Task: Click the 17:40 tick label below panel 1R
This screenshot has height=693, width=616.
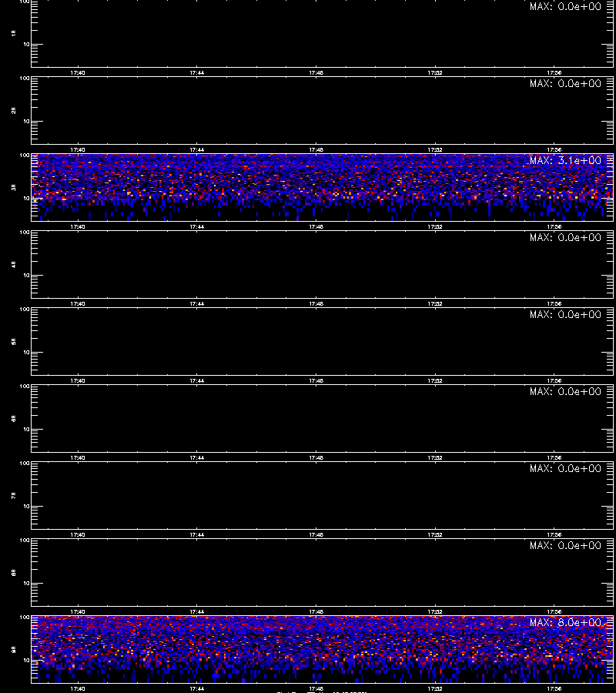Action: (78, 73)
